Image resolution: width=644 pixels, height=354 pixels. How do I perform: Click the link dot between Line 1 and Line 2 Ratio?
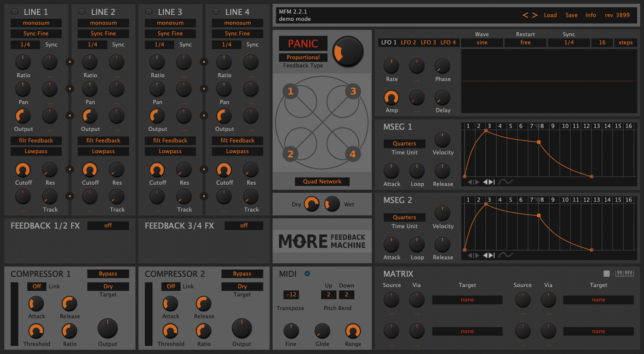click(x=70, y=61)
